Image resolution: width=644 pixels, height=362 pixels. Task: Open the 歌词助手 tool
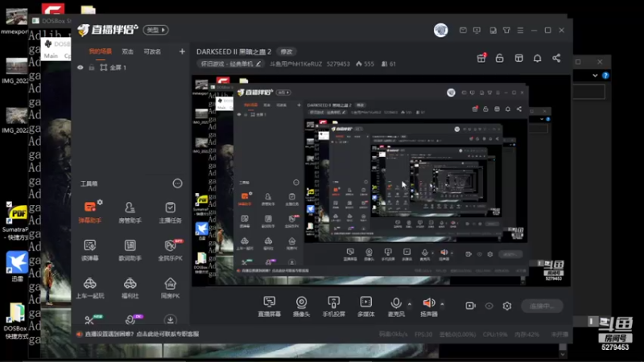pyautogui.click(x=130, y=250)
